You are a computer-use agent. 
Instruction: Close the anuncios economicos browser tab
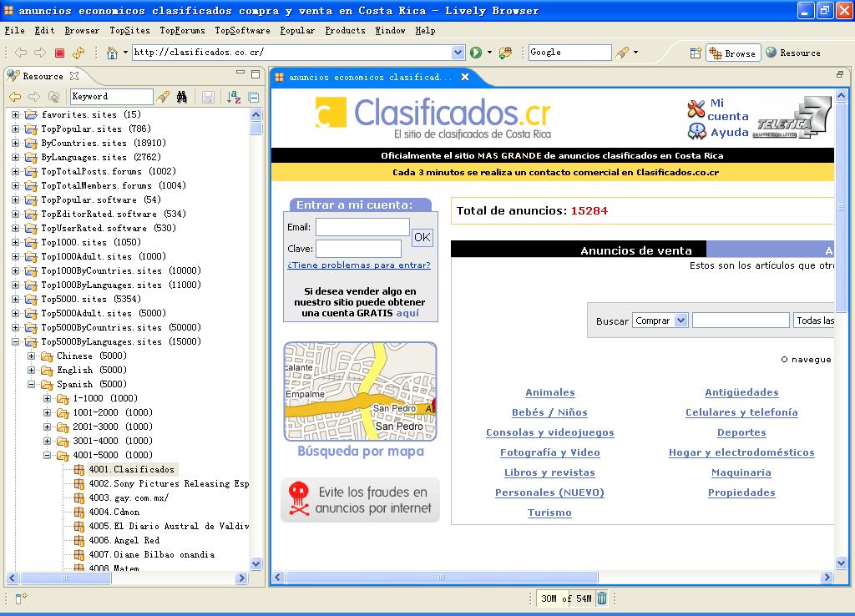pyautogui.click(x=465, y=77)
